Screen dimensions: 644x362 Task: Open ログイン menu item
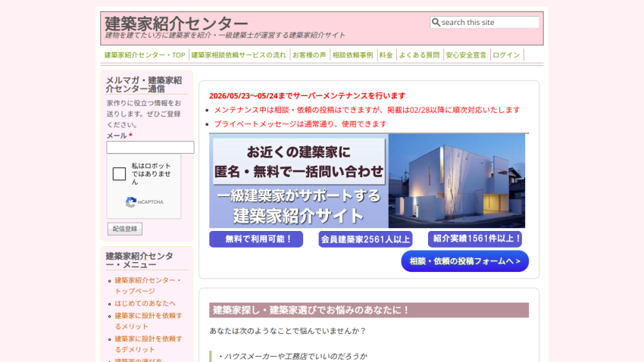pyautogui.click(x=506, y=55)
